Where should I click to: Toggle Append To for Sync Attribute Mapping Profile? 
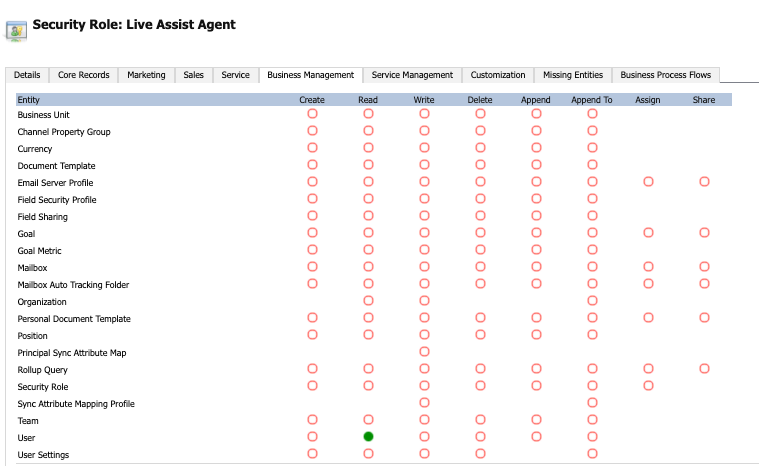coord(592,402)
